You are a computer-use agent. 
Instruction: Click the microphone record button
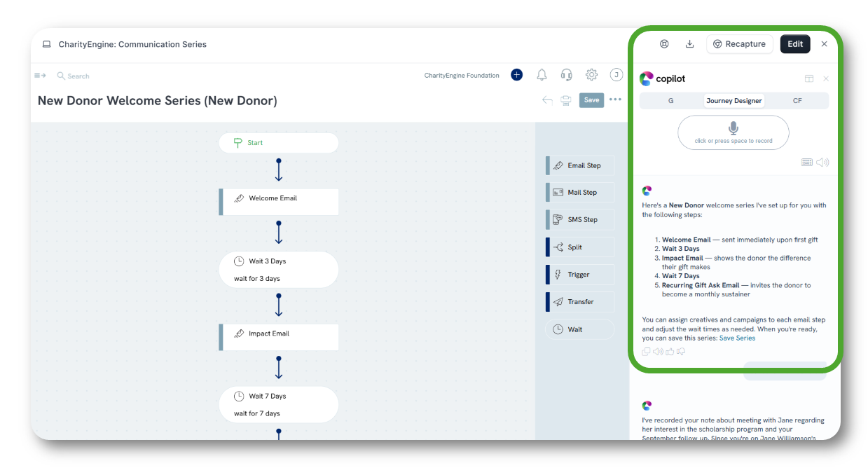(x=733, y=132)
